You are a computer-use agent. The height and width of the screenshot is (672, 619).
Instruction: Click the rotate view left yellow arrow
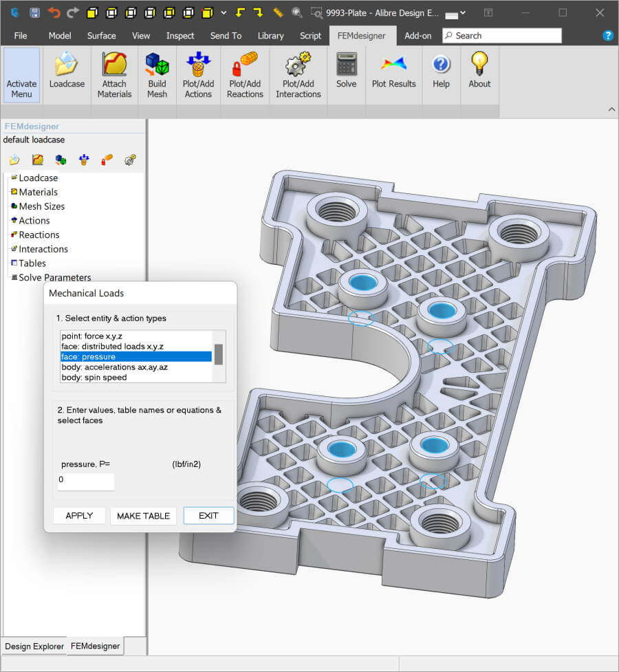click(x=241, y=12)
